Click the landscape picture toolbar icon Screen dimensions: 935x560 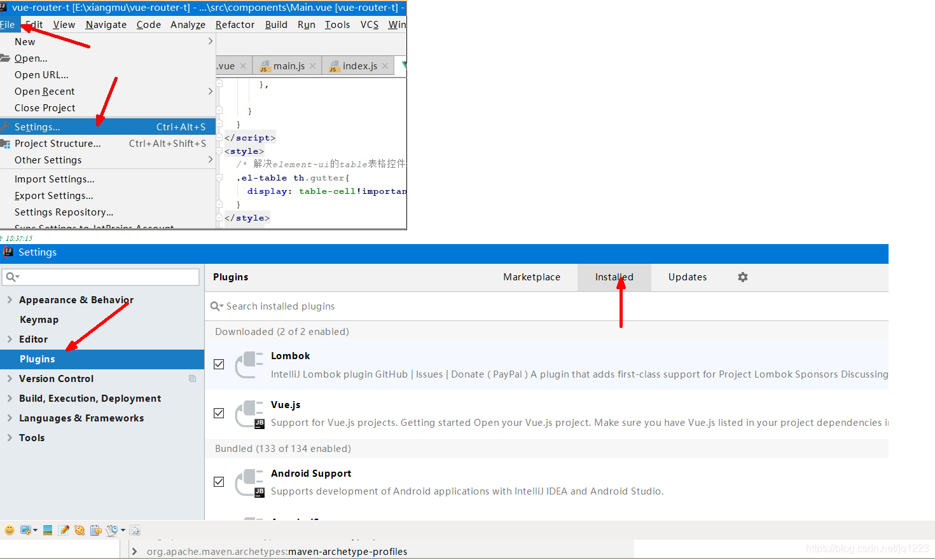pyautogui.click(x=48, y=530)
